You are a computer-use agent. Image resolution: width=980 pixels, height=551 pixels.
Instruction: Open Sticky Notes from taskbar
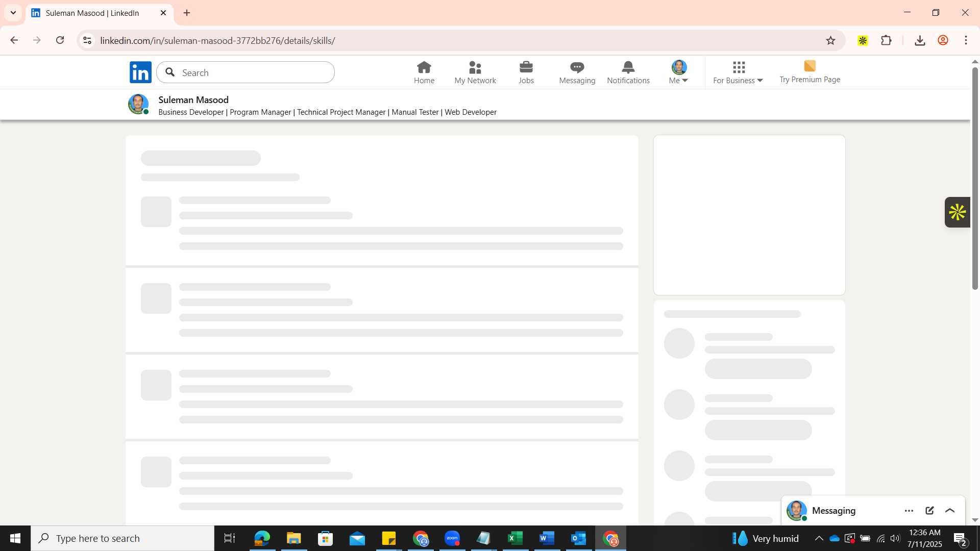pyautogui.click(x=389, y=538)
